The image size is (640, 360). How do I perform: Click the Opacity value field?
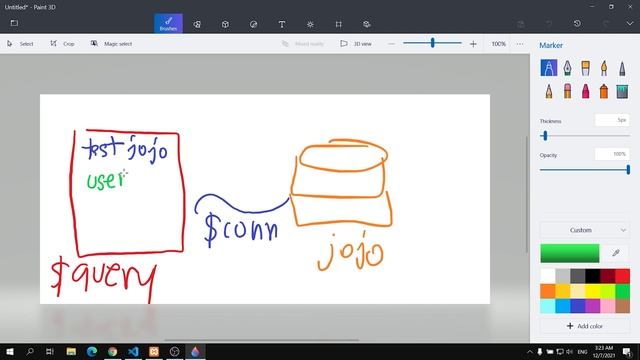[x=612, y=154]
